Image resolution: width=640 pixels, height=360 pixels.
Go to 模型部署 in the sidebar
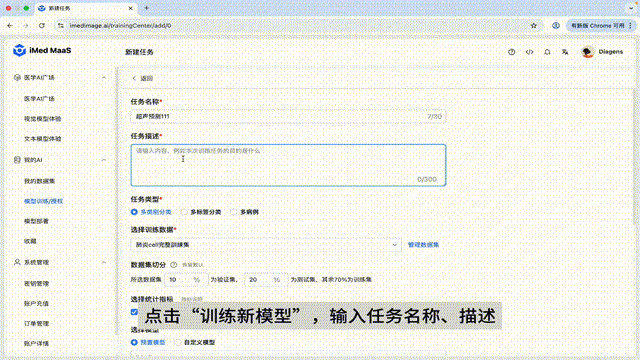pos(36,221)
